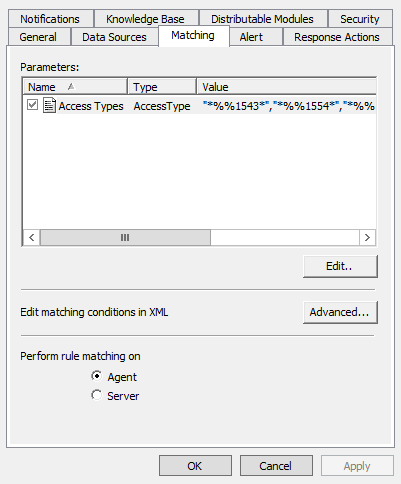This screenshot has width=401, height=484.
Task: Switch to the Notifications tab
Action: (x=50, y=19)
